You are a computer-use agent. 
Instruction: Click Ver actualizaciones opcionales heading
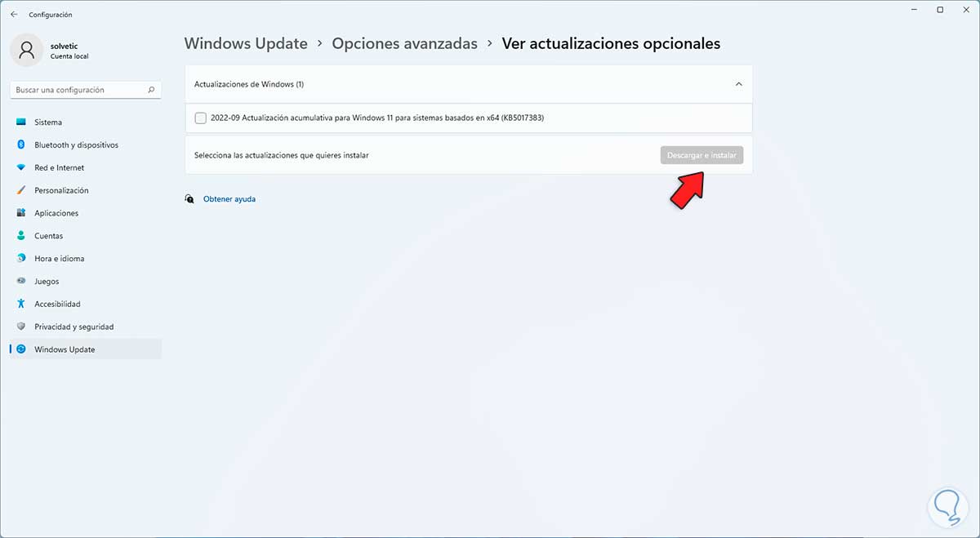pos(611,44)
